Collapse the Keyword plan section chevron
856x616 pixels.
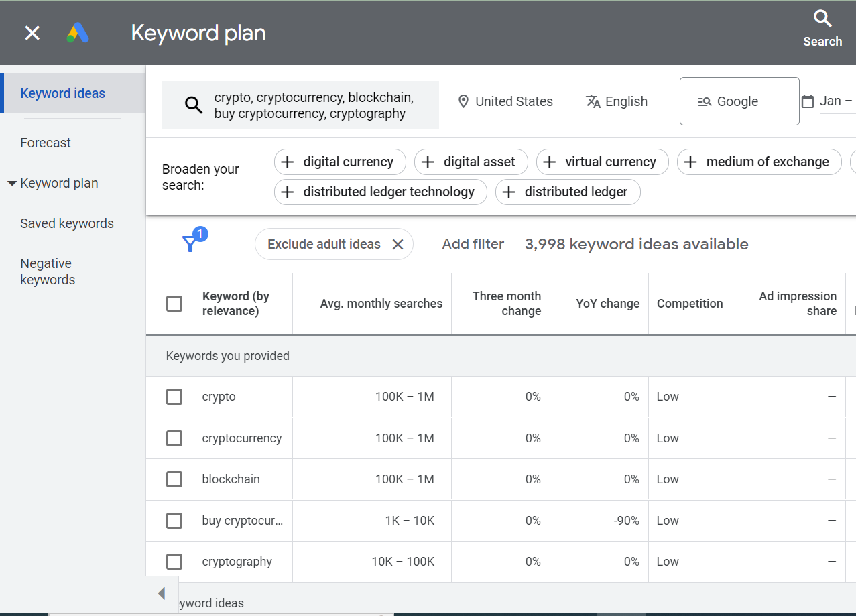tap(12, 182)
